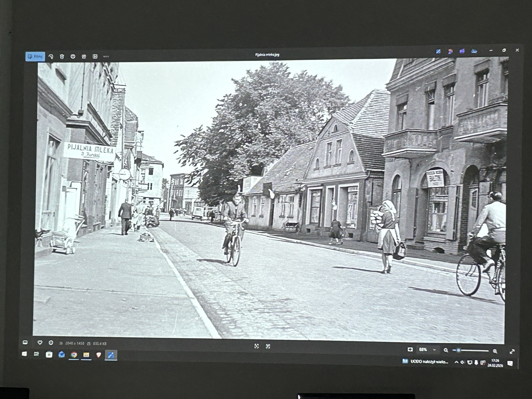Open the notification with mail icon in taskbar
Image resolution: width=532 pixels, height=399 pixels.
click(x=405, y=361)
